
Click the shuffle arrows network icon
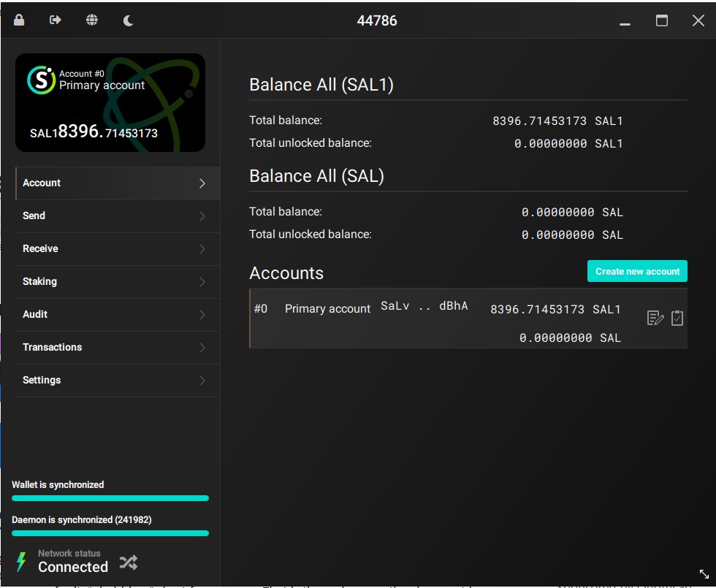129,562
